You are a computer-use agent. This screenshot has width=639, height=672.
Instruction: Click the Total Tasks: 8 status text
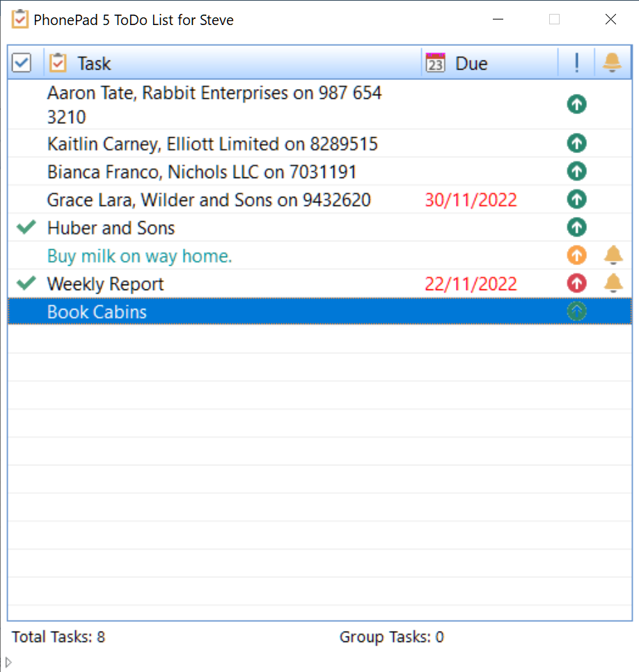click(x=58, y=637)
